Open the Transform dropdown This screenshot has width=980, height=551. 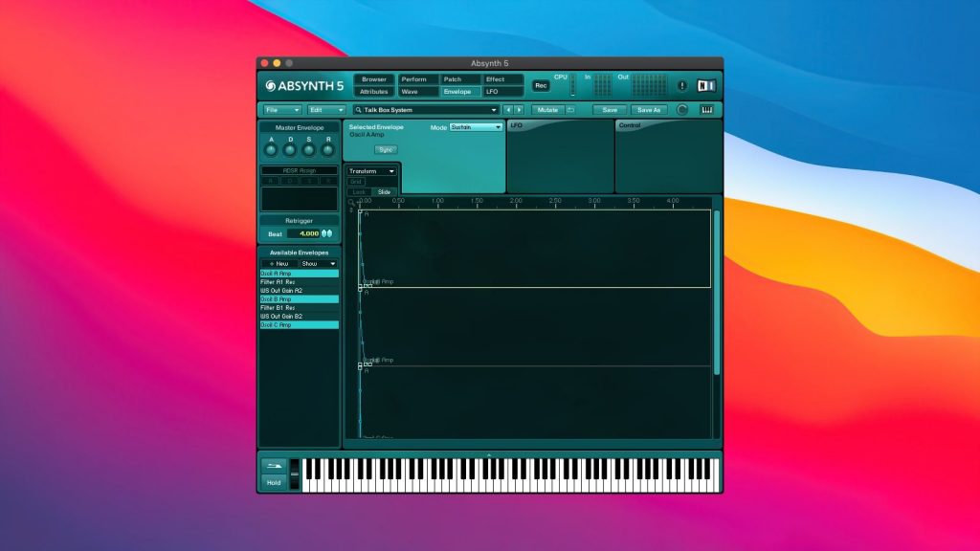pyautogui.click(x=371, y=170)
